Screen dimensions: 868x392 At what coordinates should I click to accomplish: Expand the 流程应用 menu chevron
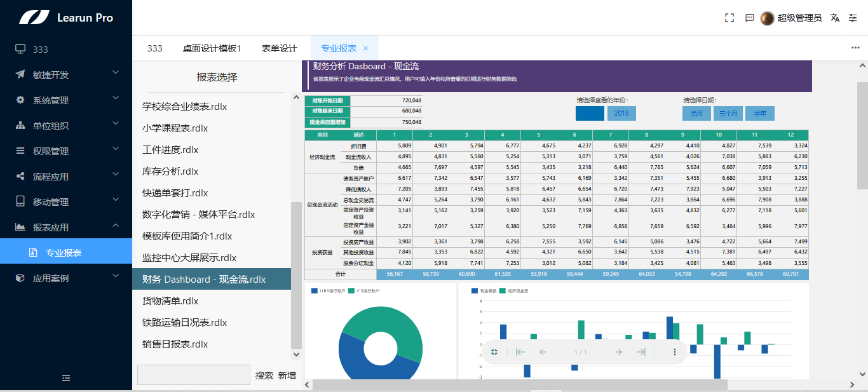pos(116,174)
